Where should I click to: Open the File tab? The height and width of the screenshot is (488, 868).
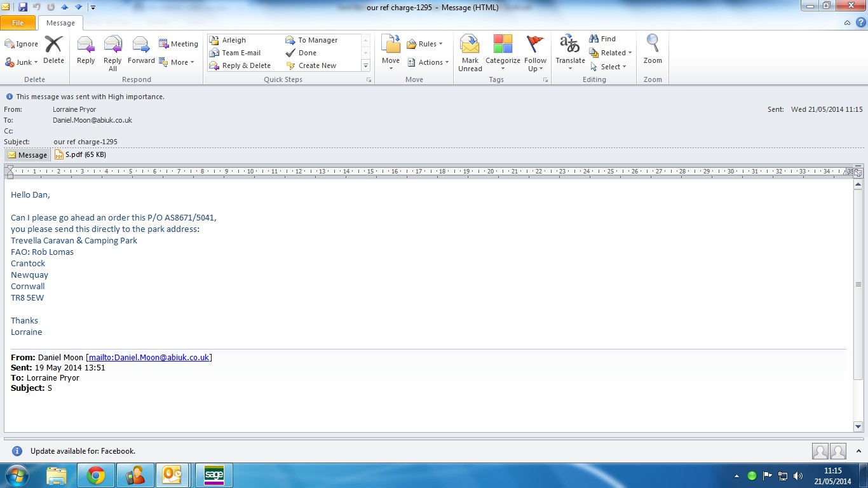(x=18, y=23)
